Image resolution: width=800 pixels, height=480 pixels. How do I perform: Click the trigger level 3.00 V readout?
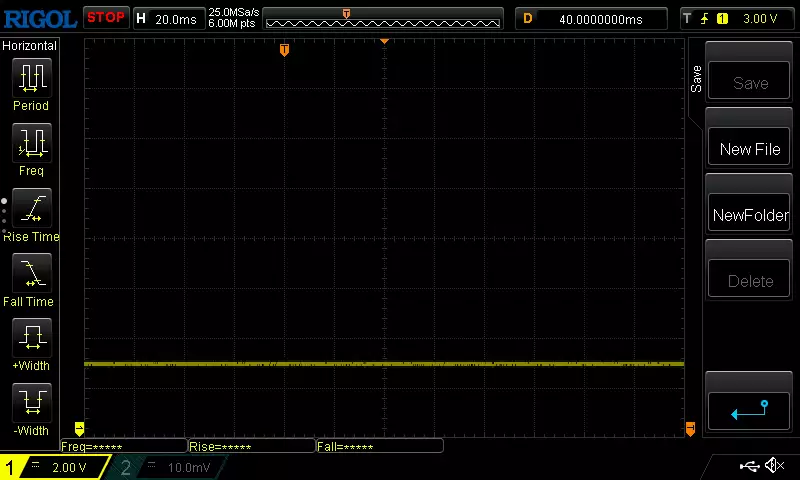coord(760,19)
